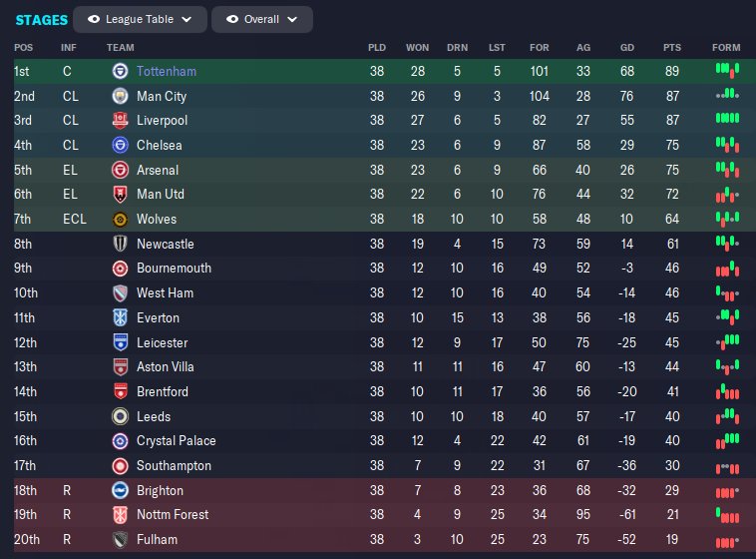Click the Nottm Forest team link
The width and height of the screenshot is (756, 559).
click(173, 515)
